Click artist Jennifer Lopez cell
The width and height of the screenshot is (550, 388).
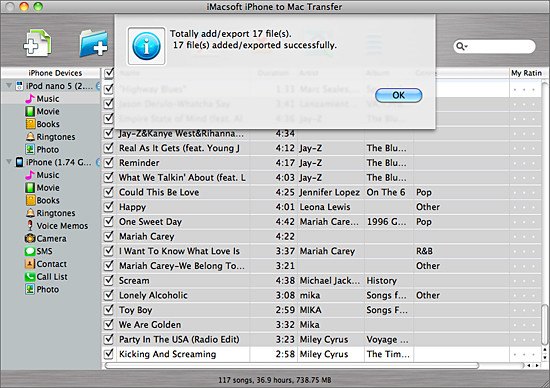pyautogui.click(x=329, y=192)
